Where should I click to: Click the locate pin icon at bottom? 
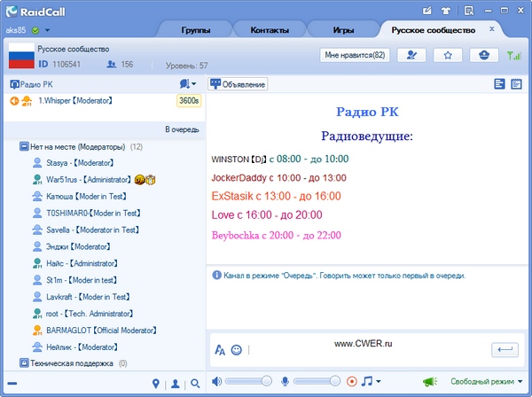click(x=155, y=384)
